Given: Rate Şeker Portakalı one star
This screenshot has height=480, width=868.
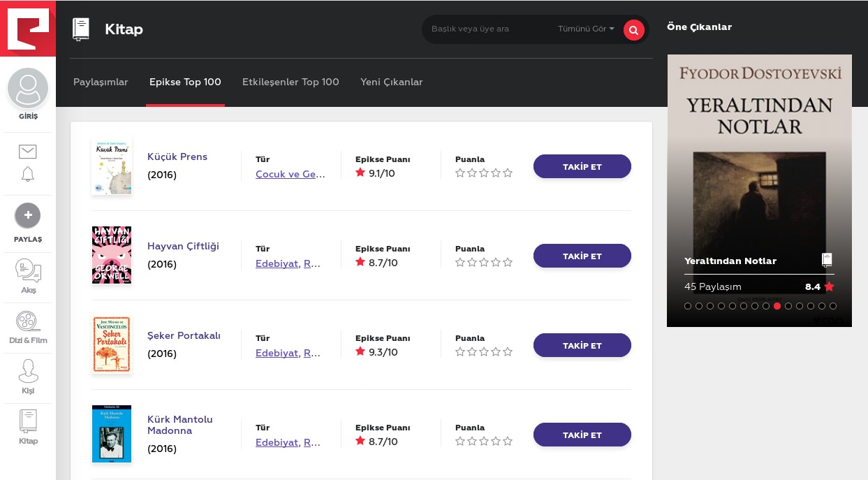Looking at the screenshot, I should [x=460, y=352].
